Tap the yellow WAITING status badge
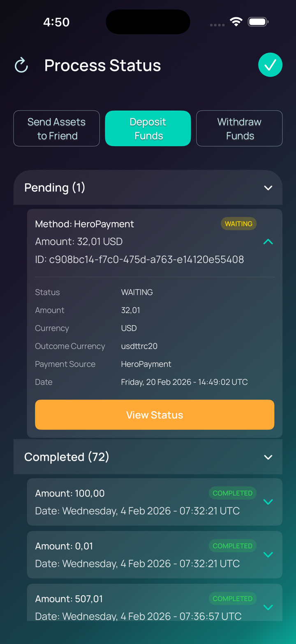296x644 pixels. coord(238,224)
